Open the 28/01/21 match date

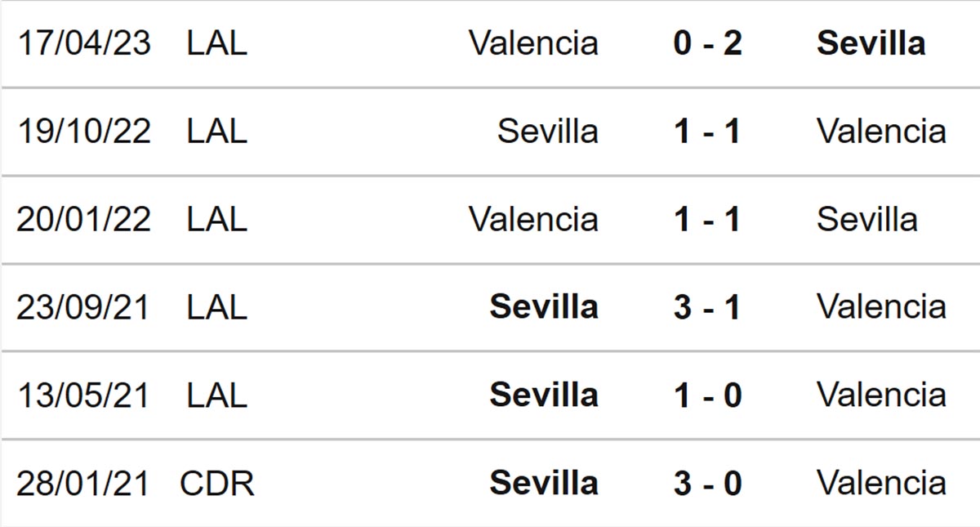(x=83, y=484)
